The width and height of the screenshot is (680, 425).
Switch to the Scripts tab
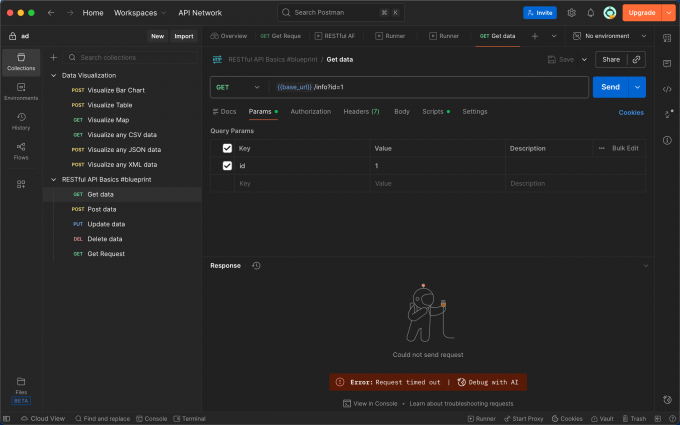point(436,111)
